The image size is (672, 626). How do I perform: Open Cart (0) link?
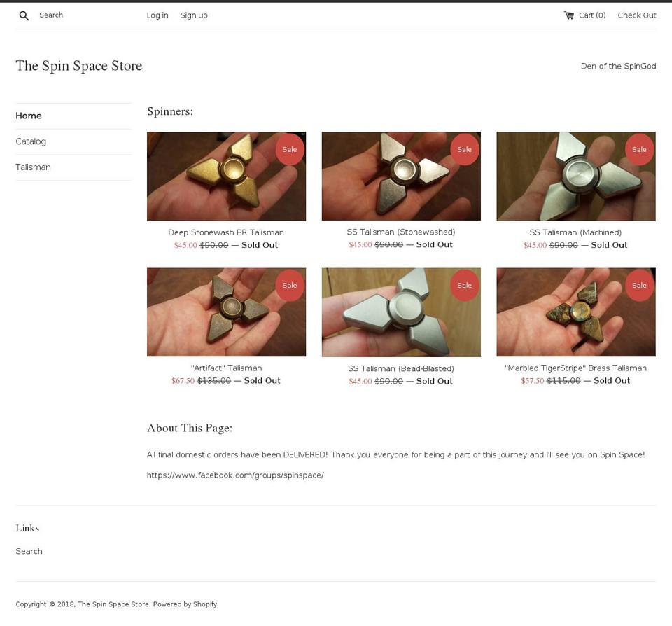pos(592,15)
